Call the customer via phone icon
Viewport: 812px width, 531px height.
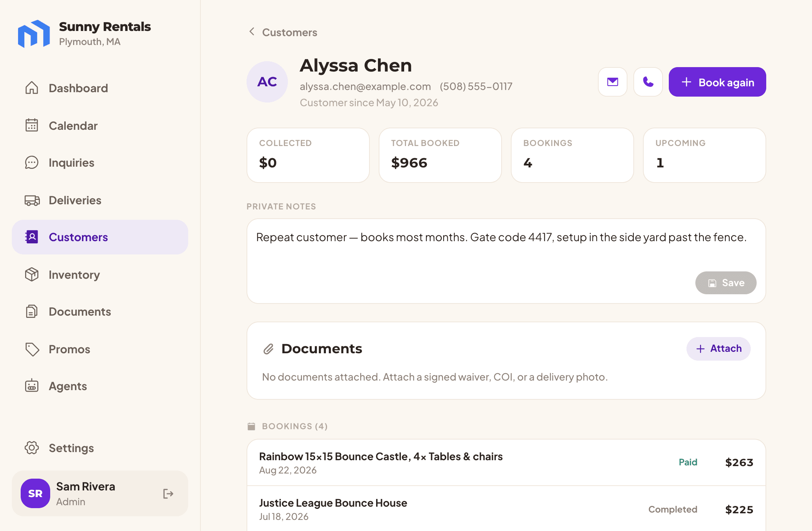coord(648,82)
